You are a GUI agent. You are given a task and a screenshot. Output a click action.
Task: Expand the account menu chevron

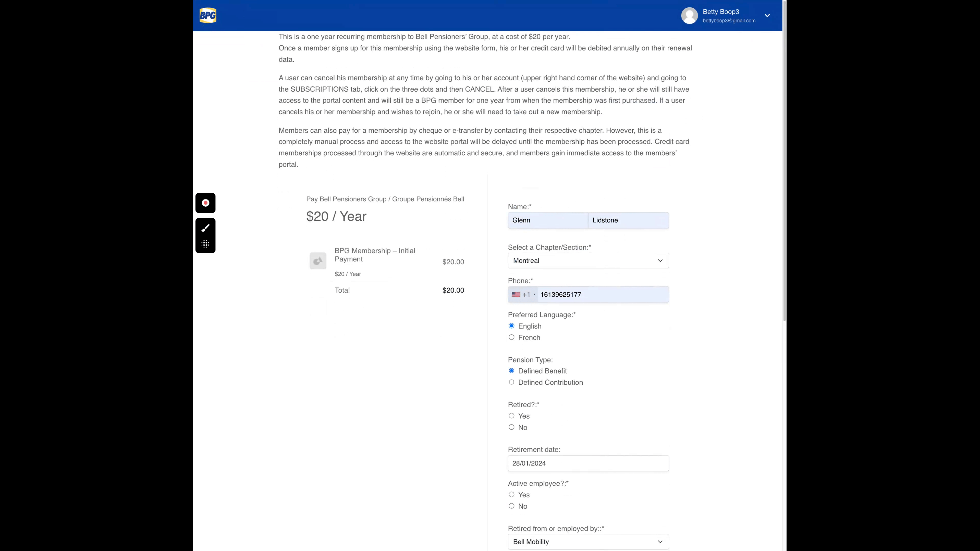(767, 16)
